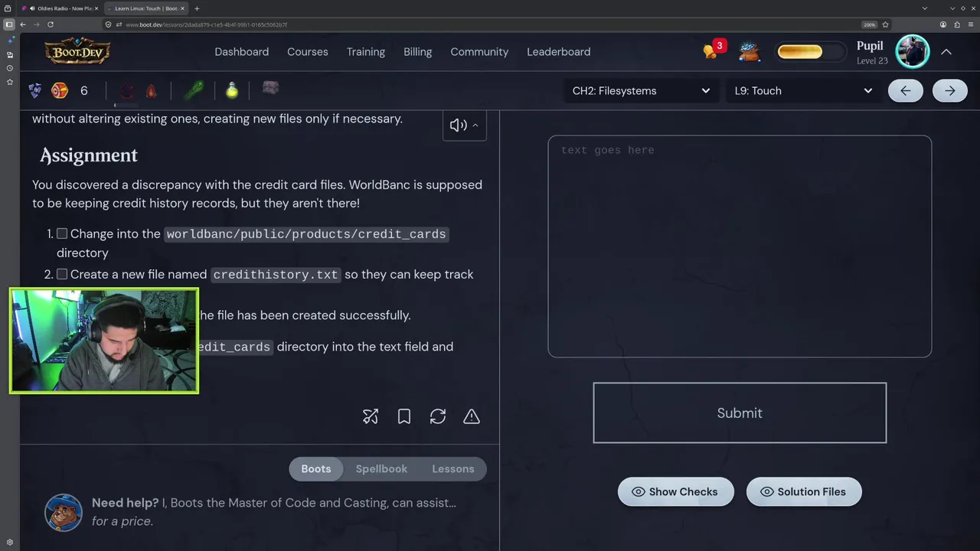
Task: Open the browser account icon
Action: [x=943, y=24]
